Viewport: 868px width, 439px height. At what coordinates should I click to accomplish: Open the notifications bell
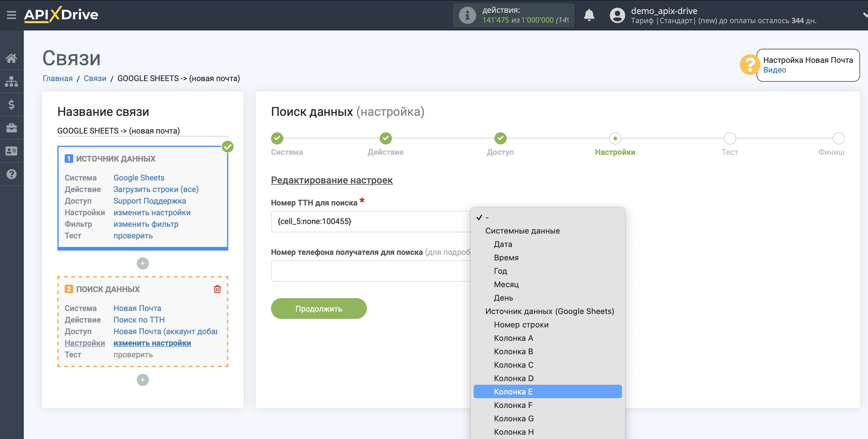589,15
